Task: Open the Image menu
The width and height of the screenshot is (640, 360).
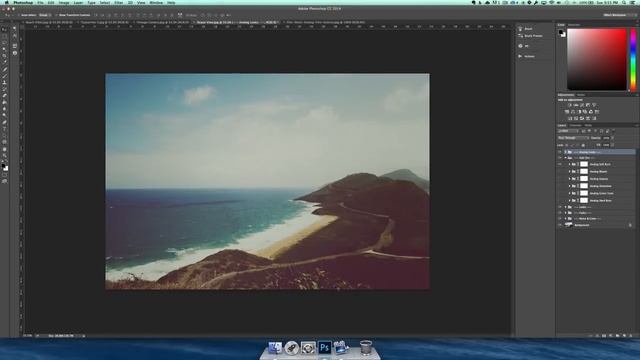Action: (x=64, y=2)
